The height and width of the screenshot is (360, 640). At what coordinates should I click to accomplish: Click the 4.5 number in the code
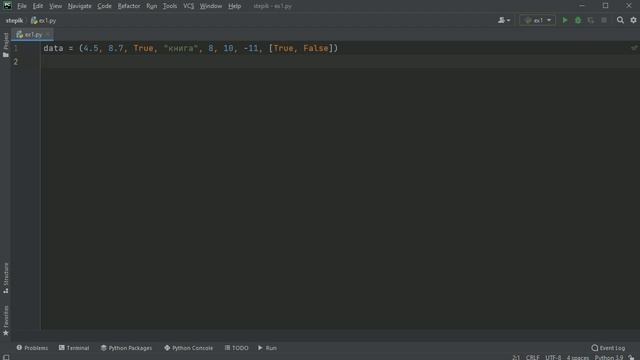pos(91,48)
